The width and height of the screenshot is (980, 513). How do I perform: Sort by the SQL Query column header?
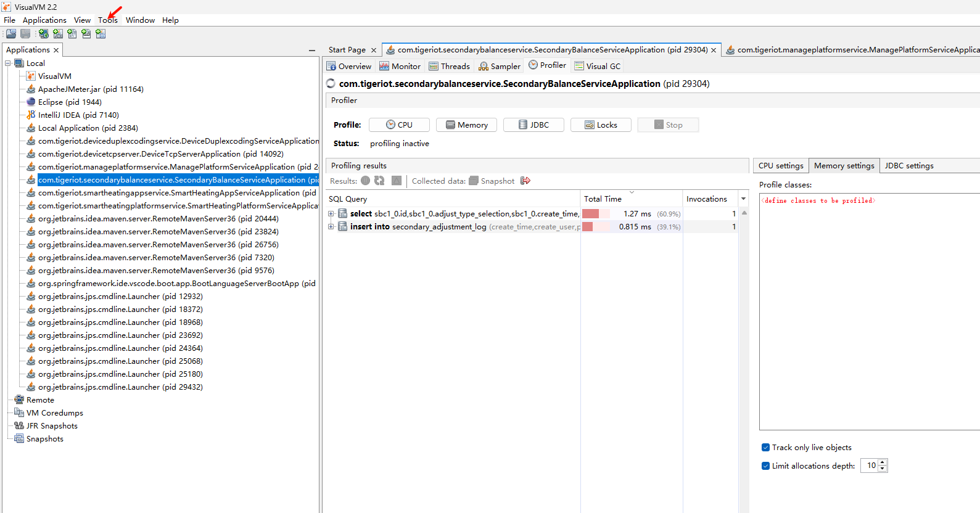point(453,199)
